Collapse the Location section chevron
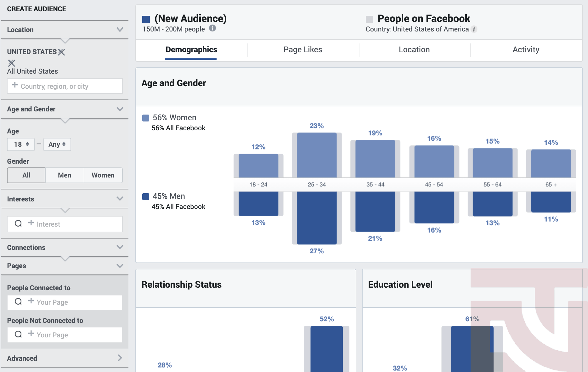Image resolution: width=588 pixels, height=372 pixels. [x=120, y=30]
